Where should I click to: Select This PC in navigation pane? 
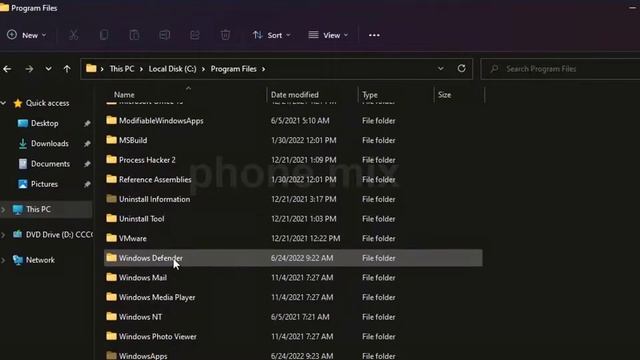click(x=38, y=209)
